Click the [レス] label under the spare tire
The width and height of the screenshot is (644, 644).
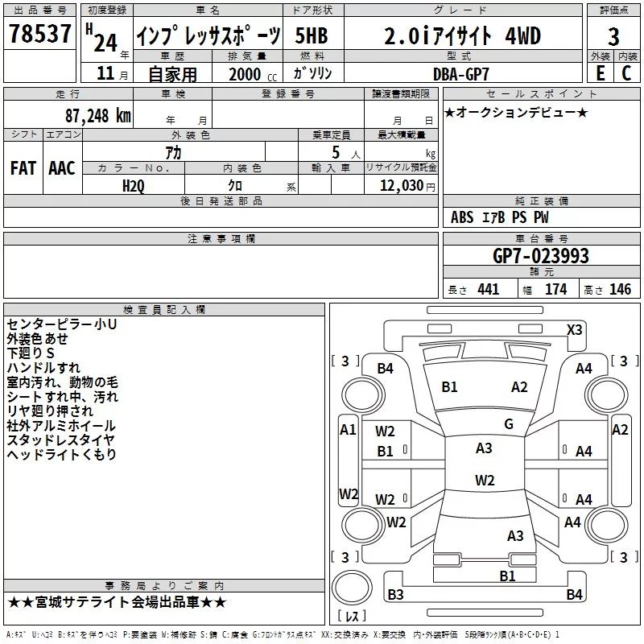click(x=352, y=616)
